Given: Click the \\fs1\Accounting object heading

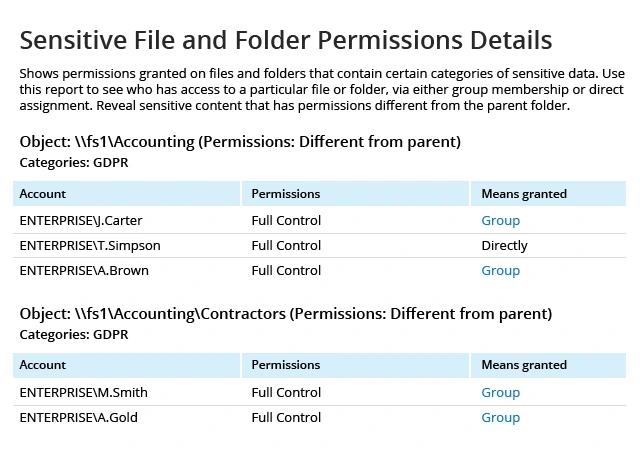Looking at the screenshot, I should pos(240,142).
